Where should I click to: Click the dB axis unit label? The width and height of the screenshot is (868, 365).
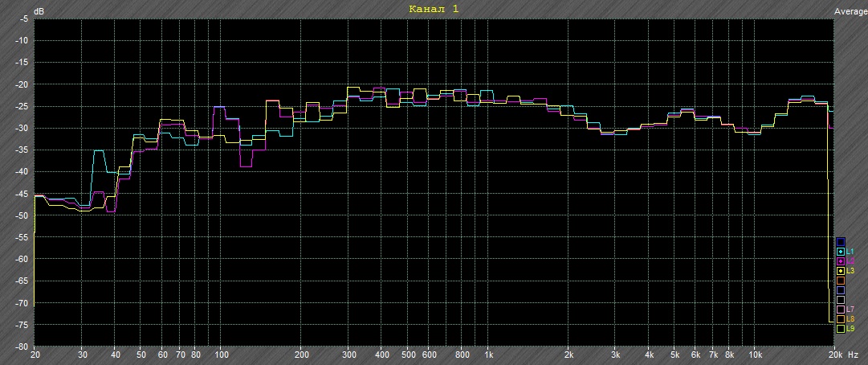[39, 11]
